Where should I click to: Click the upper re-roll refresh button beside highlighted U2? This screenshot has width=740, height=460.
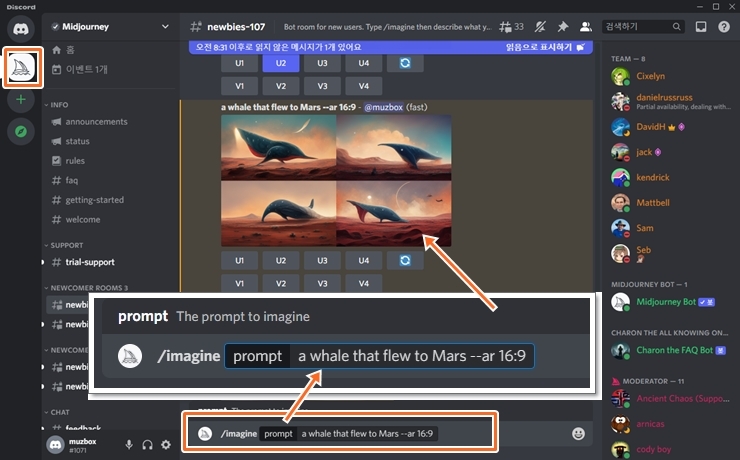[x=405, y=63]
